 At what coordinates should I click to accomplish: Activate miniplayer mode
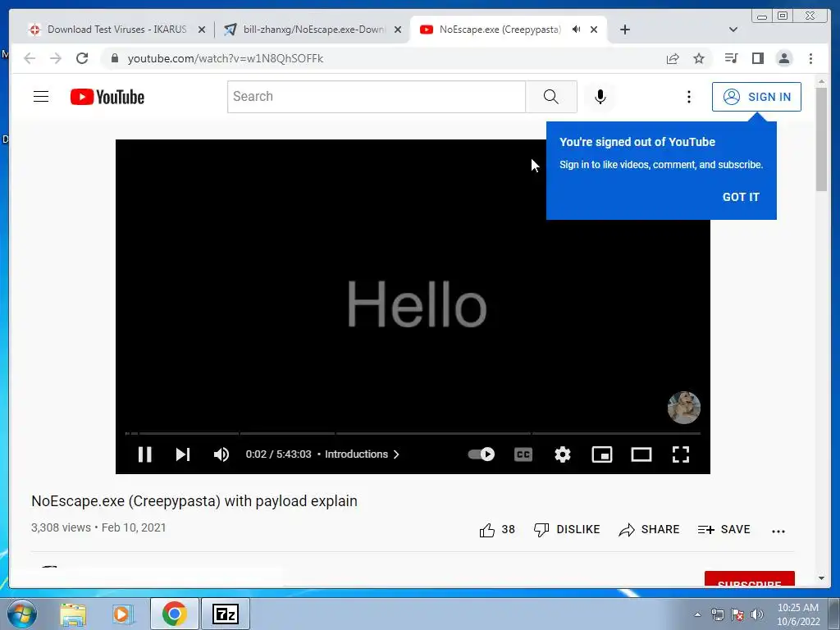(601, 454)
